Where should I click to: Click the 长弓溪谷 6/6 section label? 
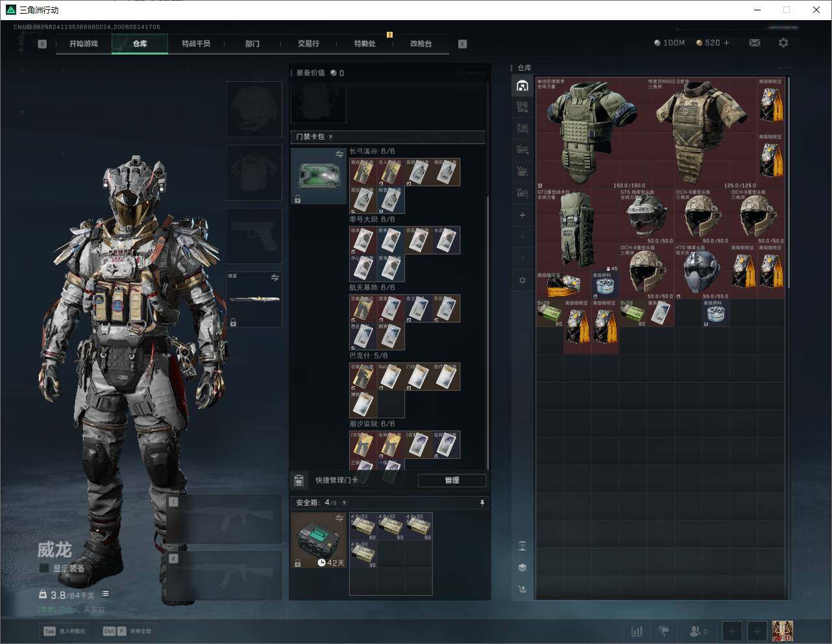click(x=372, y=151)
